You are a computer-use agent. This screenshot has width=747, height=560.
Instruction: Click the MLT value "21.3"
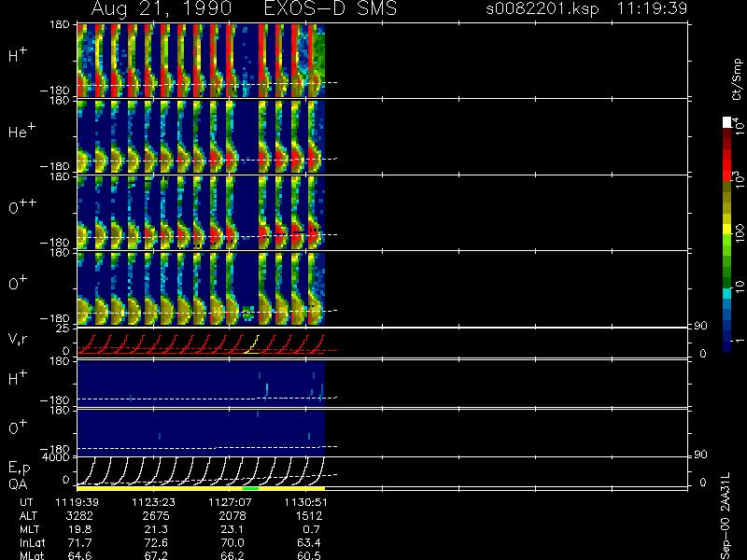[x=156, y=529]
